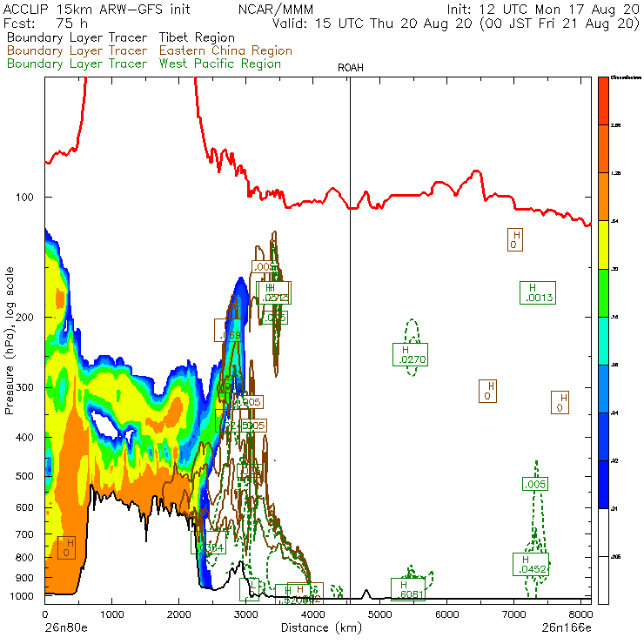Click the pressure axis tick '400'
The image size is (644, 644).
(x=24, y=438)
